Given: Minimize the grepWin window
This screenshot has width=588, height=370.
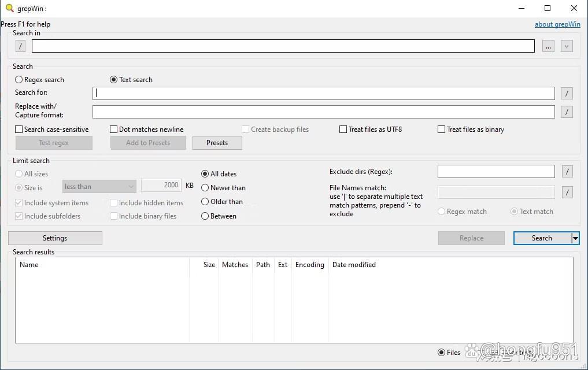Looking at the screenshot, I should tap(522, 8).
